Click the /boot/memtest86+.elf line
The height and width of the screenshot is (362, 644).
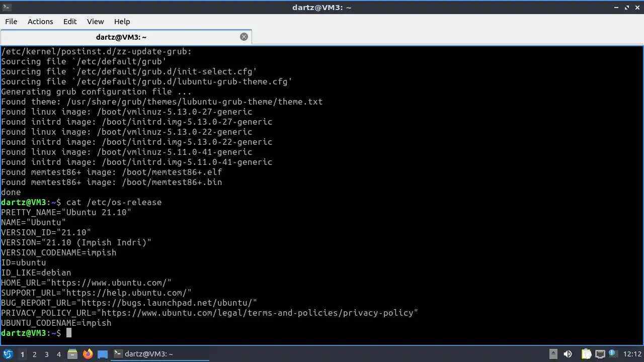click(x=111, y=172)
